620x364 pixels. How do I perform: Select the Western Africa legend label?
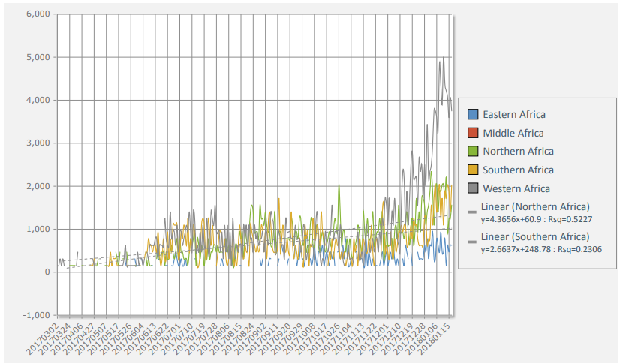coord(516,188)
